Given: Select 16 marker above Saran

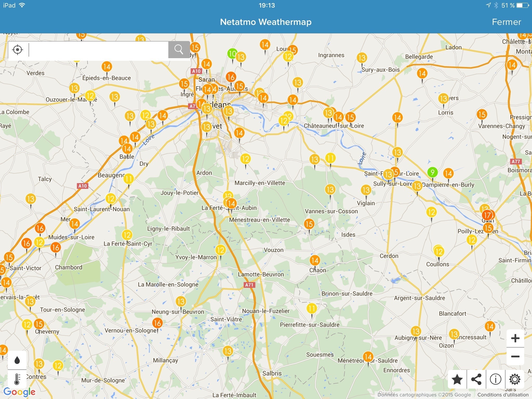Looking at the screenshot, I should 231,77.
